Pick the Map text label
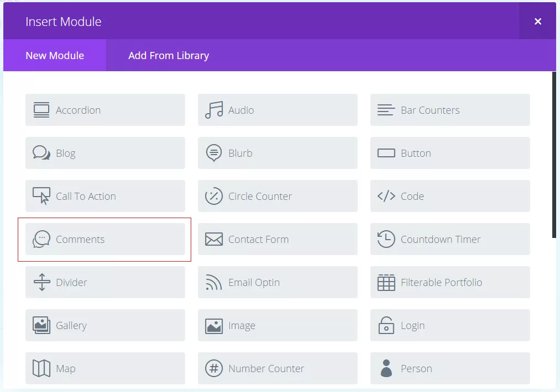The image size is (560, 392). pyautogui.click(x=66, y=368)
